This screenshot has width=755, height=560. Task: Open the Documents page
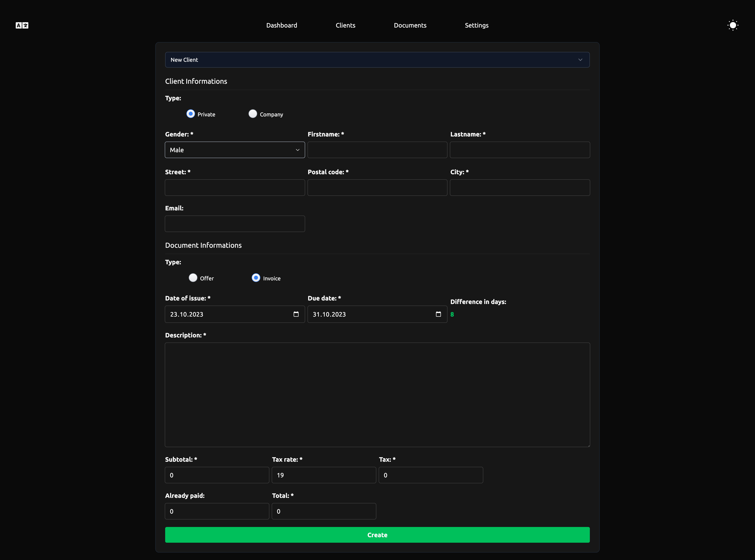(x=410, y=25)
